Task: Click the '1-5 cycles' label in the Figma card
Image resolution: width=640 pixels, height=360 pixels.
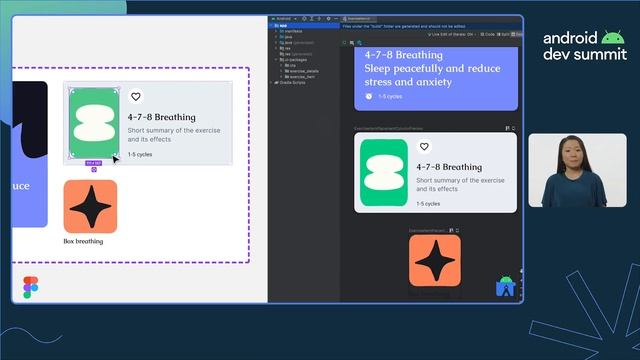Action: pos(140,154)
